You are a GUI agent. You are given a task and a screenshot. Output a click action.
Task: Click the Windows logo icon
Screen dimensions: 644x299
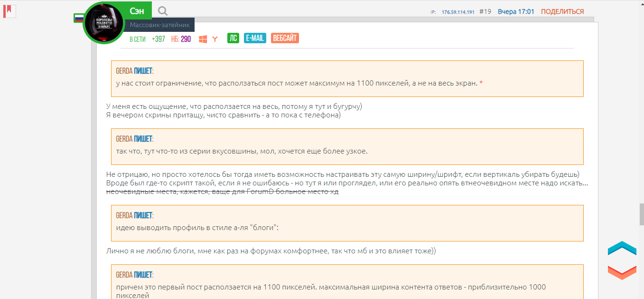[x=203, y=39]
